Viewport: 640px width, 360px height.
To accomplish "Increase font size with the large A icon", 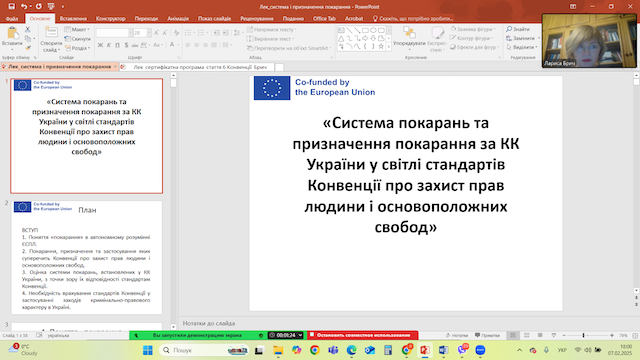I will pyautogui.click(x=157, y=33).
